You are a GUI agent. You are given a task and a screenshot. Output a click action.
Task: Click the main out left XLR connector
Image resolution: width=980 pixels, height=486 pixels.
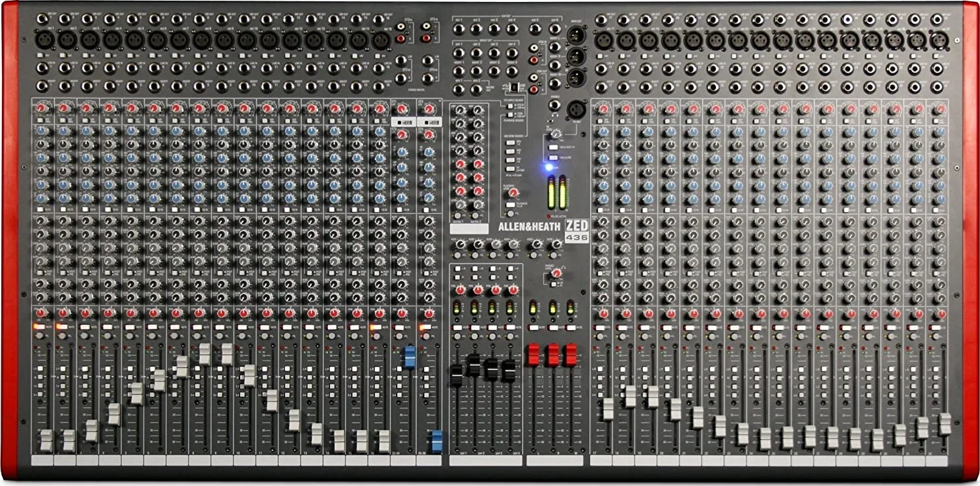point(576,34)
